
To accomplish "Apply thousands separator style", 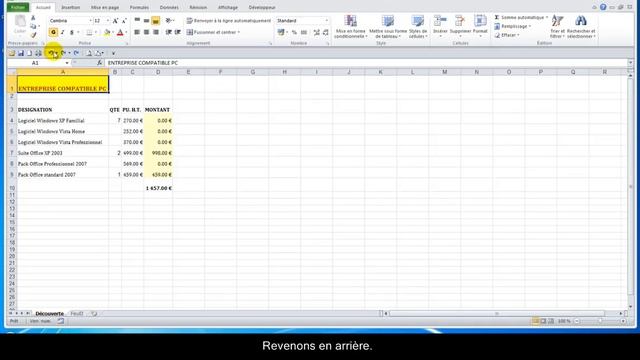I will click(x=304, y=32).
